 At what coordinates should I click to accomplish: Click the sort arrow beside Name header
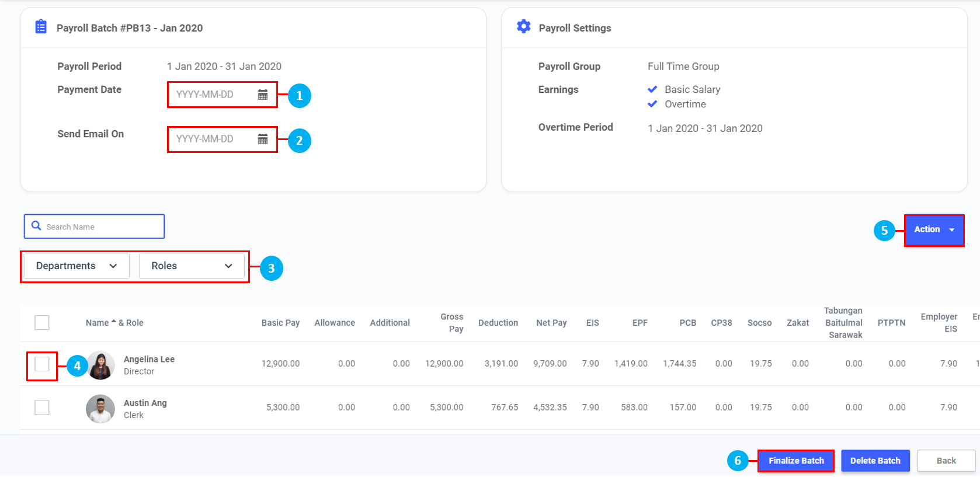pos(113,322)
